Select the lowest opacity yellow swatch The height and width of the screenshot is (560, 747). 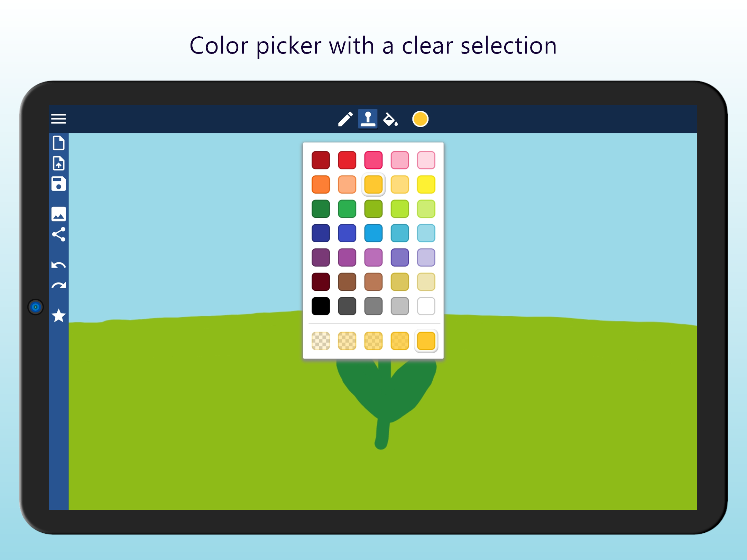point(321,341)
